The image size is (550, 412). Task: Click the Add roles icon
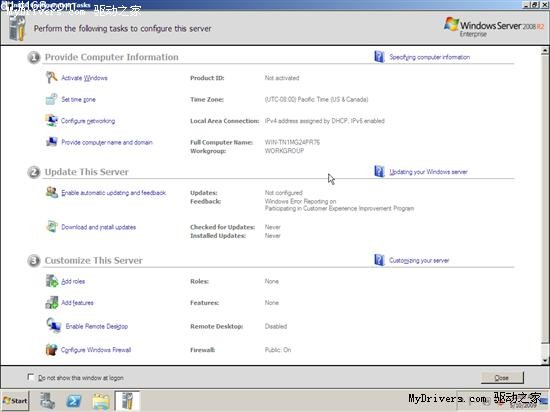(52, 281)
